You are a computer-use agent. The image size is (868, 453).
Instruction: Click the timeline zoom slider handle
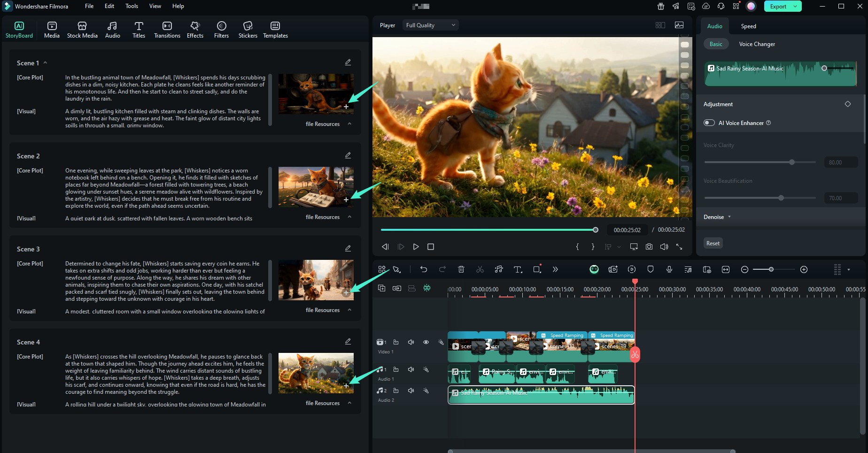point(771,269)
